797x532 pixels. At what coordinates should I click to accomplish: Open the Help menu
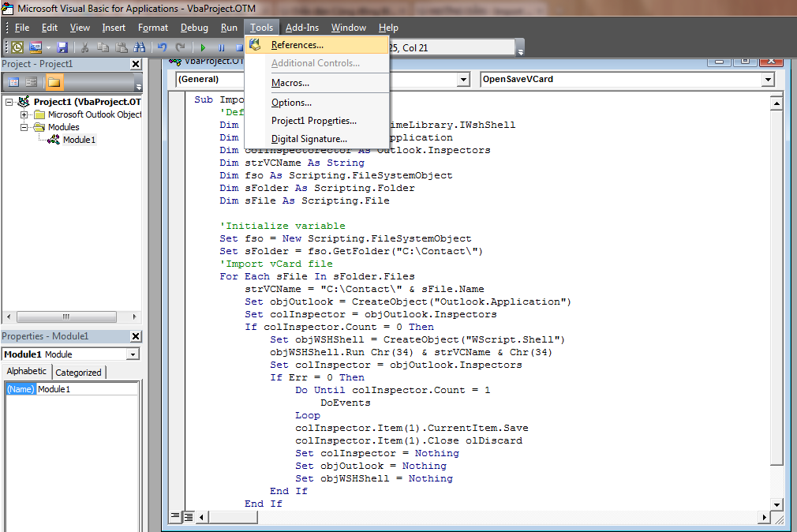click(x=388, y=28)
